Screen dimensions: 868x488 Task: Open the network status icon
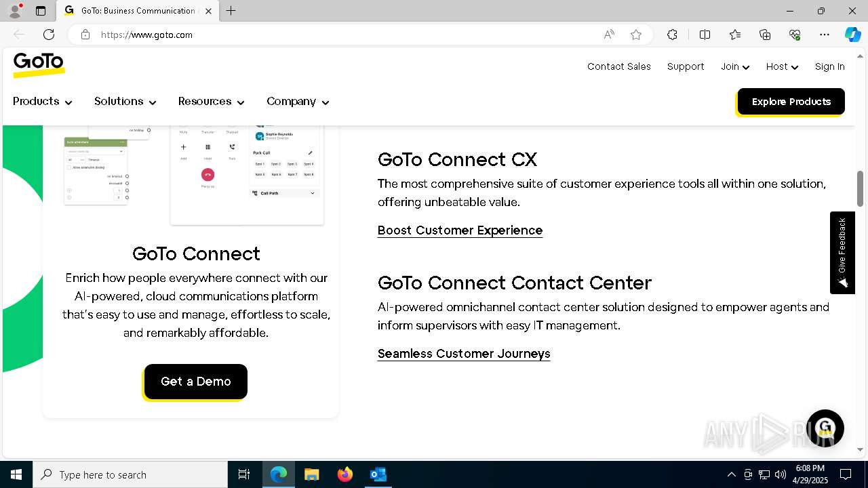764,474
